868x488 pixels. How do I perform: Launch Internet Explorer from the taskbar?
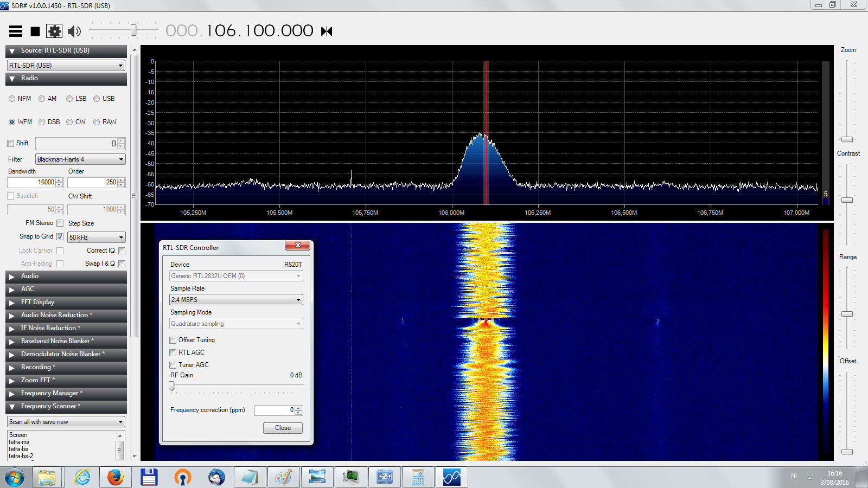pos(82,477)
